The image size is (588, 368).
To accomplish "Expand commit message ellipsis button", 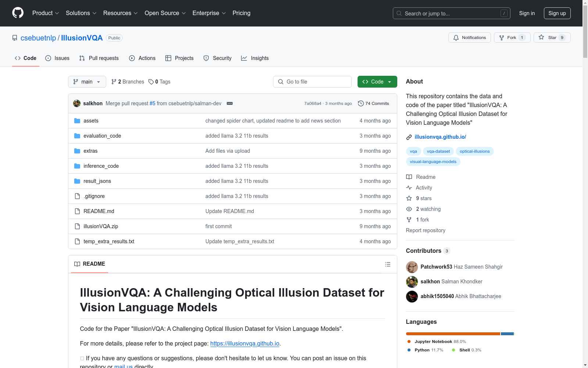I will coord(230,103).
